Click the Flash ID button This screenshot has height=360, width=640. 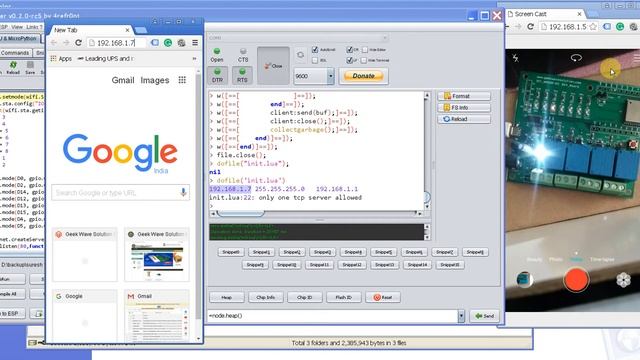[344, 297]
